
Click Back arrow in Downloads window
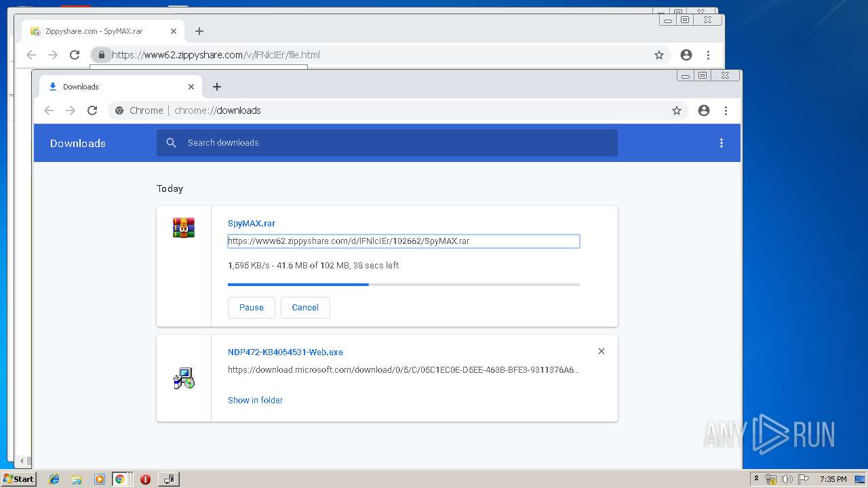click(48, 110)
